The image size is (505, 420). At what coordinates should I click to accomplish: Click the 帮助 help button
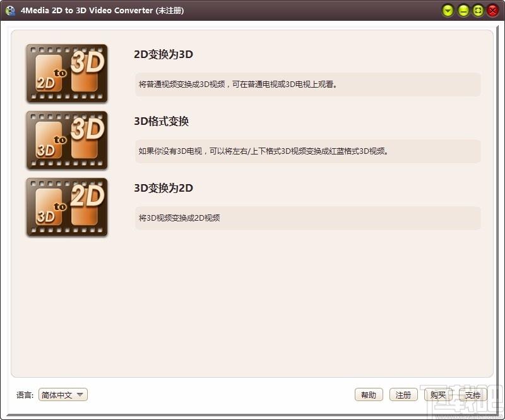(x=369, y=395)
